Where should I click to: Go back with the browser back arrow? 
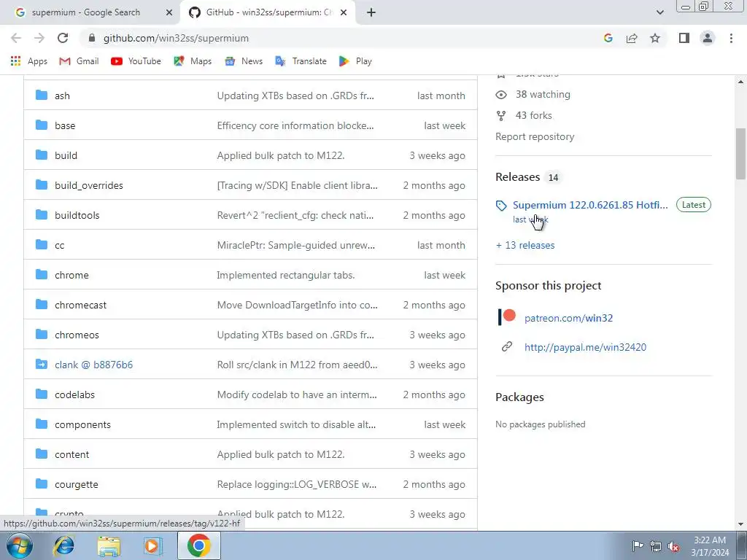coord(16,38)
